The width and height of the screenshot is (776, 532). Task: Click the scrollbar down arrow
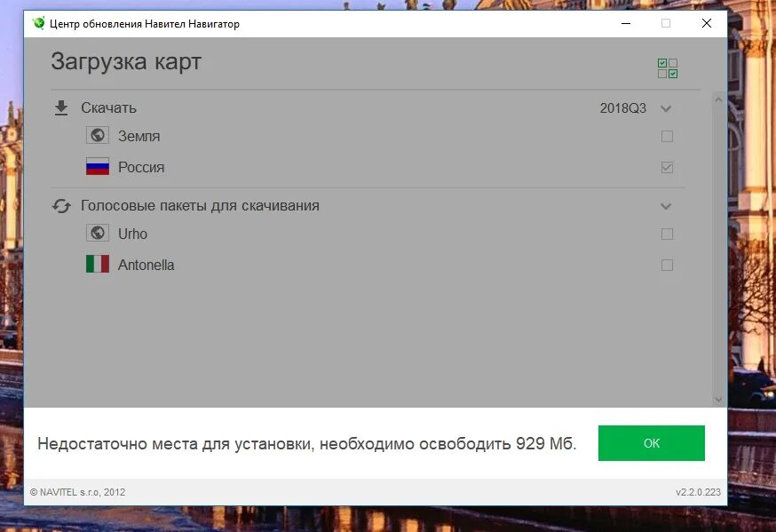pos(718,400)
